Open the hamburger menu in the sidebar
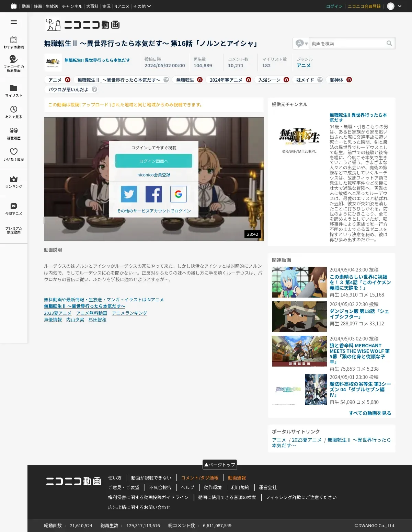412x532 pixels. (14, 22)
